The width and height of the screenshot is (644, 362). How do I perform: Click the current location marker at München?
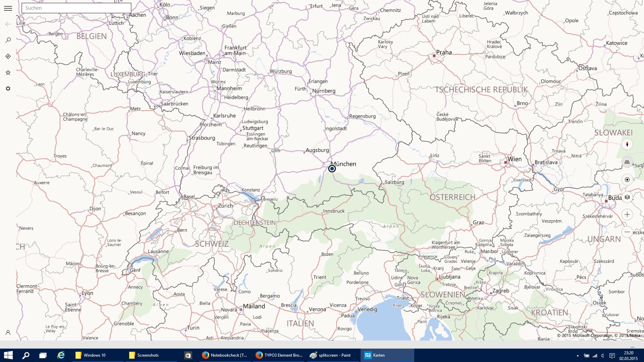(x=332, y=169)
